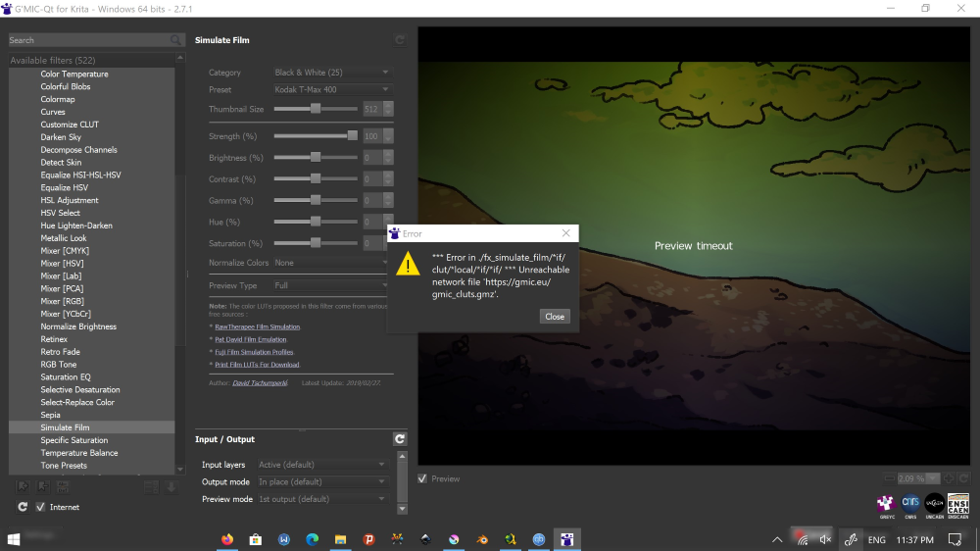Viewport: 980px width, 551px height.
Task: Toggle the Internet checkbox
Action: click(x=40, y=507)
